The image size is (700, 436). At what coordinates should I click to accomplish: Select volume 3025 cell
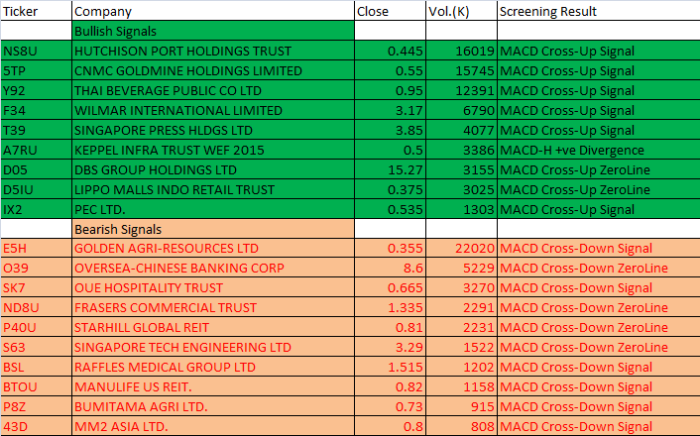[x=461, y=190]
